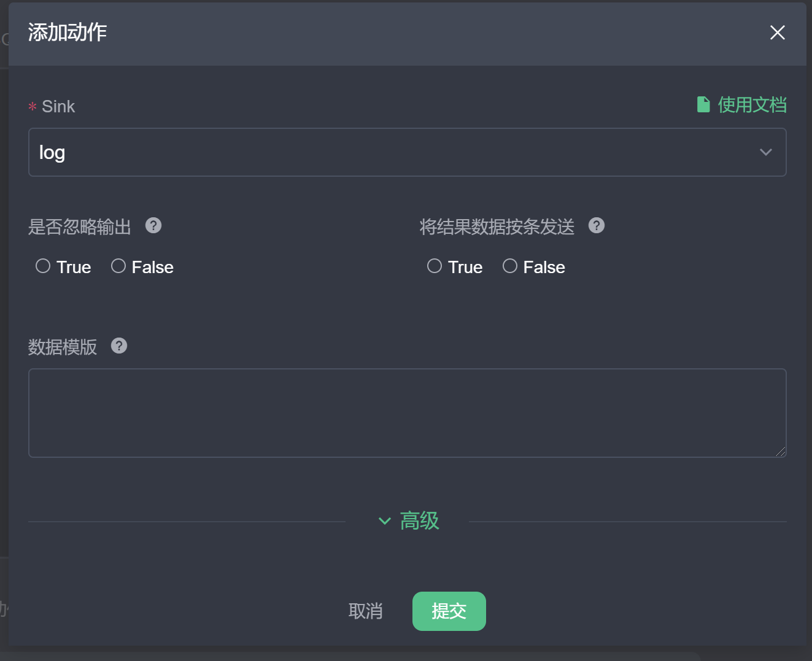Click the dropdown arrow in the Sink field
The height and width of the screenshot is (661, 812).
click(x=765, y=152)
